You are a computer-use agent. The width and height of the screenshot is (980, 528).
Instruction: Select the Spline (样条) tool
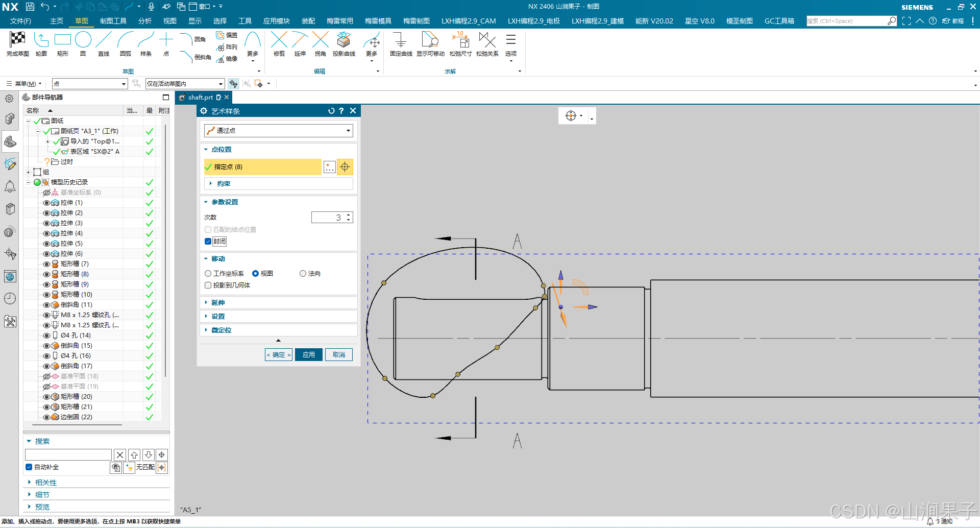point(146,40)
